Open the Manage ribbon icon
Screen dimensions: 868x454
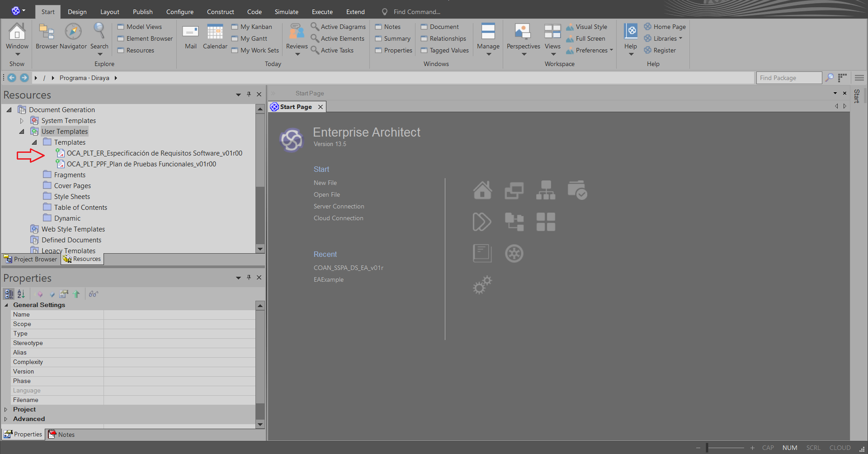pos(488,39)
